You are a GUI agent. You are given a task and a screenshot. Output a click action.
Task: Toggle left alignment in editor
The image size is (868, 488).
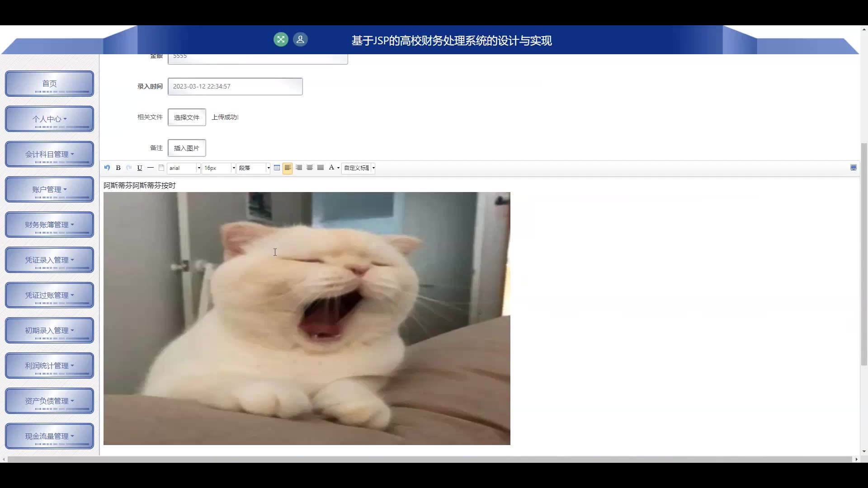(x=288, y=168)
